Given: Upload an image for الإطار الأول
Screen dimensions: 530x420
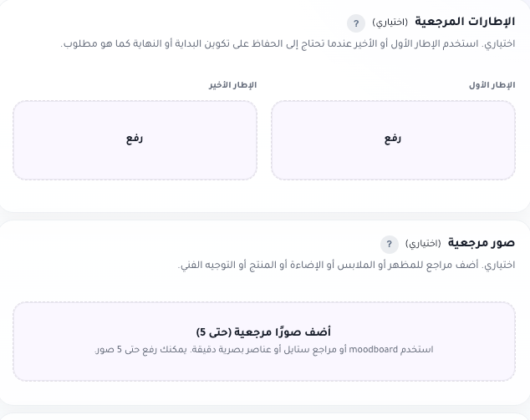Looking at the screenshot, I should click(393, 140).
